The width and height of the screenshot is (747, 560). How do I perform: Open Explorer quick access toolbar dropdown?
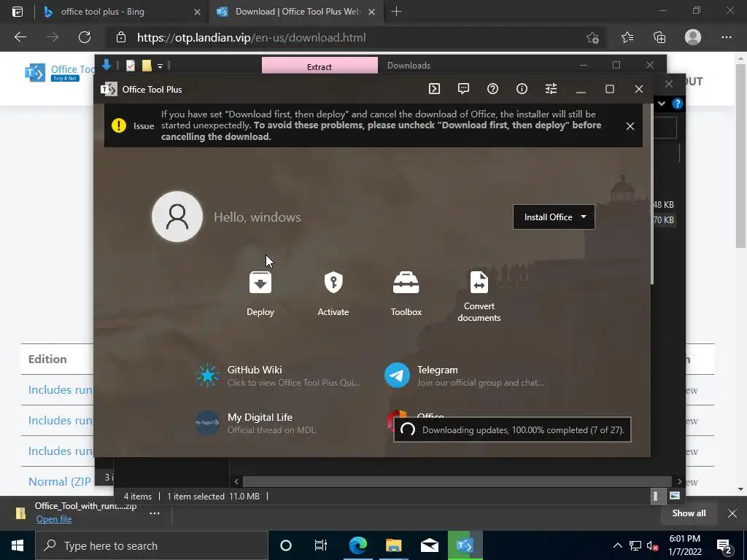click(160, 66)
